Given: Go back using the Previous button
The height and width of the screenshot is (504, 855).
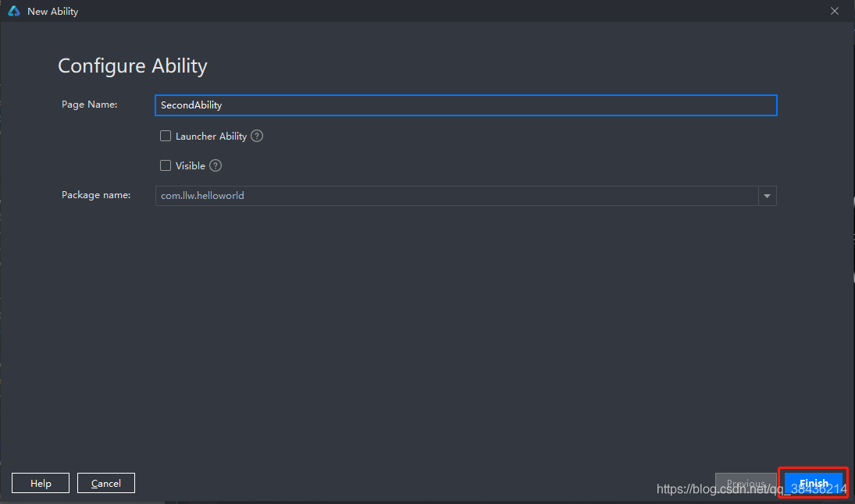Looking at the screenshot, I should (745, 483).
